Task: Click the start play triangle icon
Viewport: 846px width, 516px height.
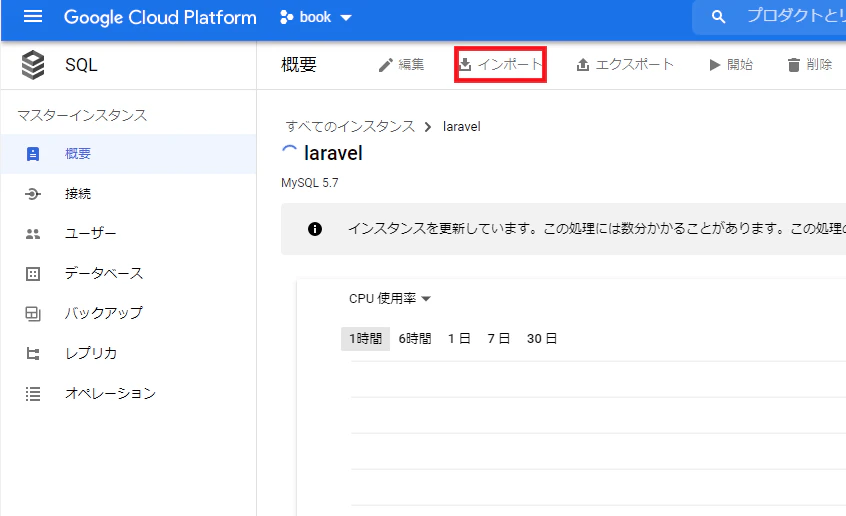Action: coord(715,65)
